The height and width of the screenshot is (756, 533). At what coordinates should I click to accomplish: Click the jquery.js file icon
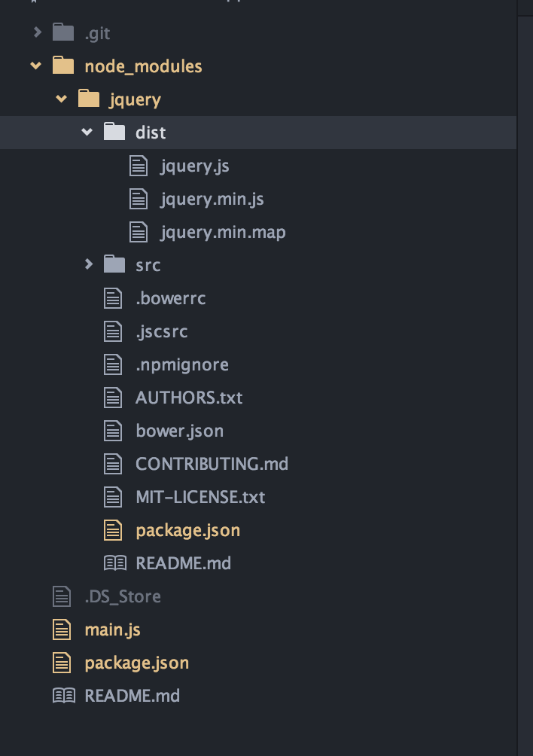139,166
